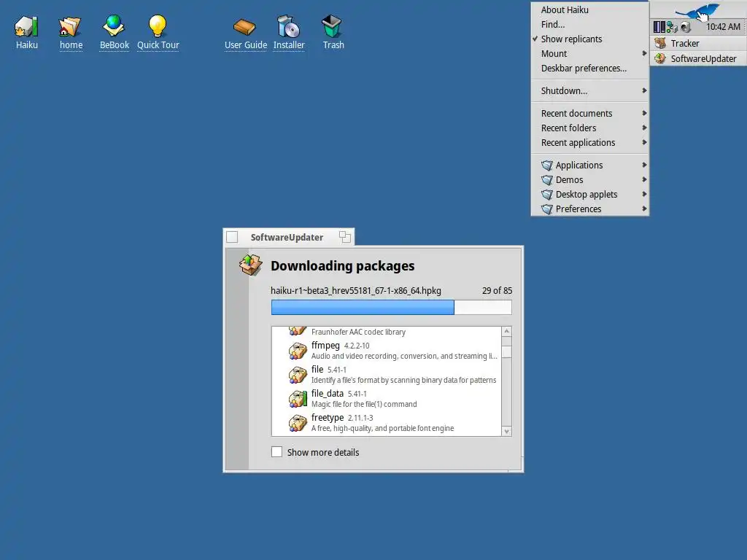Click the Preferences folder icon in menu

tap(547, 209)
